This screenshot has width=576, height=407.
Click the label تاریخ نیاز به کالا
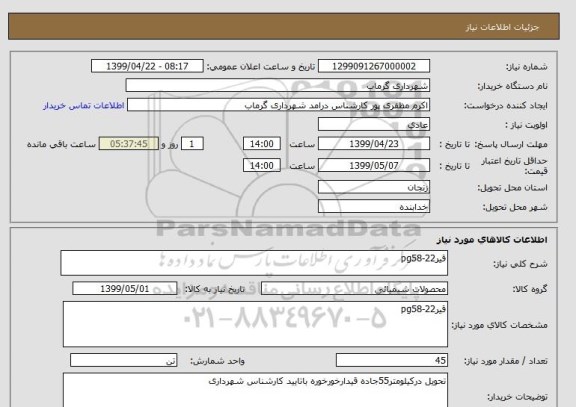coord(215,289)
